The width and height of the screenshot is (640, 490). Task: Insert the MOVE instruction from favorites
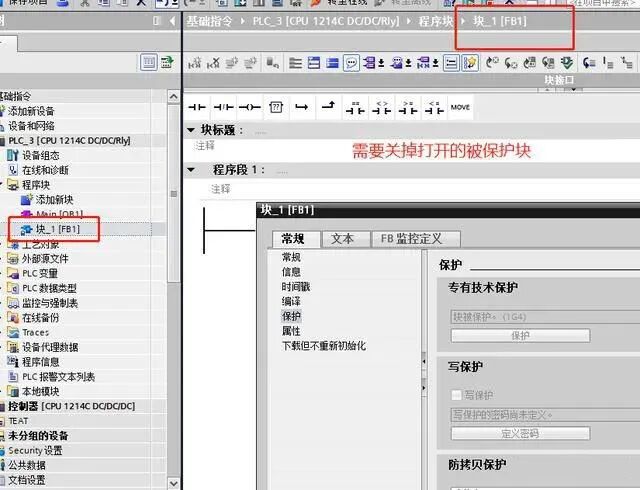pos(460,107)
